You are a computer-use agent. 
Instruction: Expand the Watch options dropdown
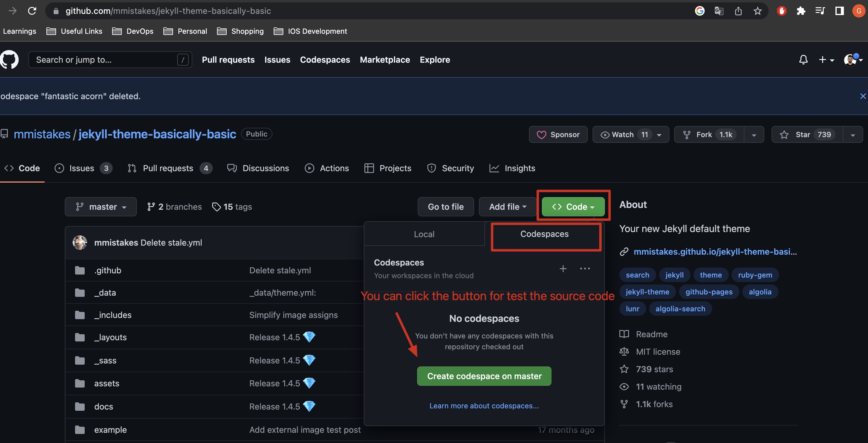click(659, 135)
